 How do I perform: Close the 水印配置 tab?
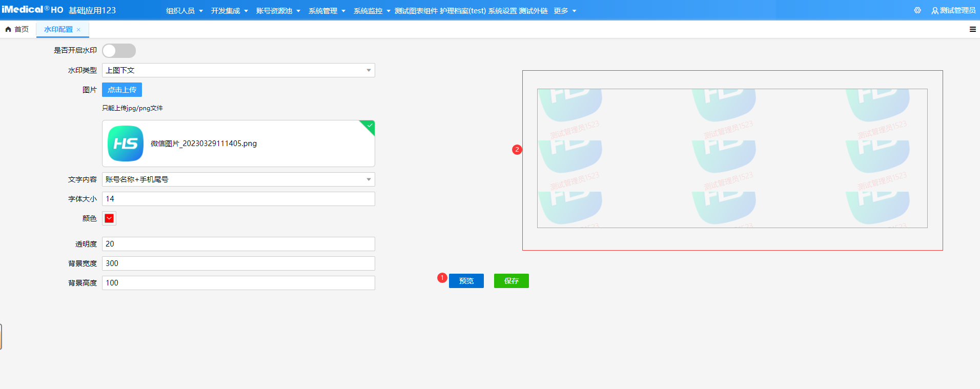78,30
